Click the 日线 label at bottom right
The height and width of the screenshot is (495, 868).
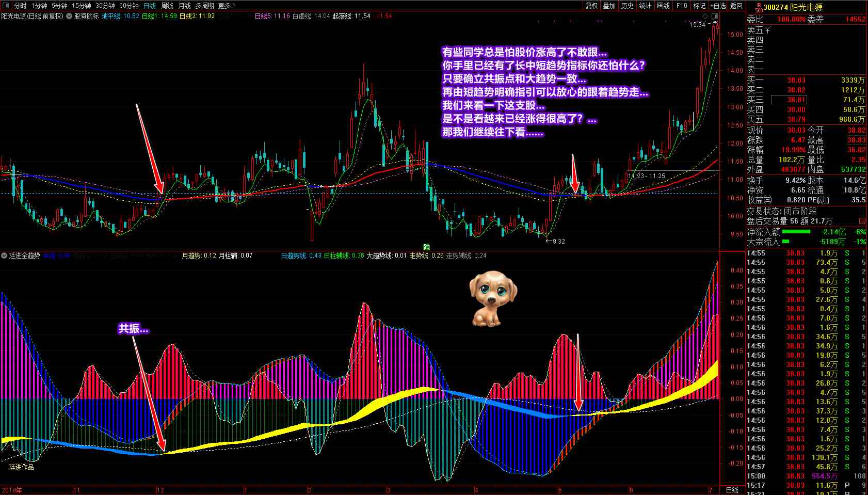(732, 490)
